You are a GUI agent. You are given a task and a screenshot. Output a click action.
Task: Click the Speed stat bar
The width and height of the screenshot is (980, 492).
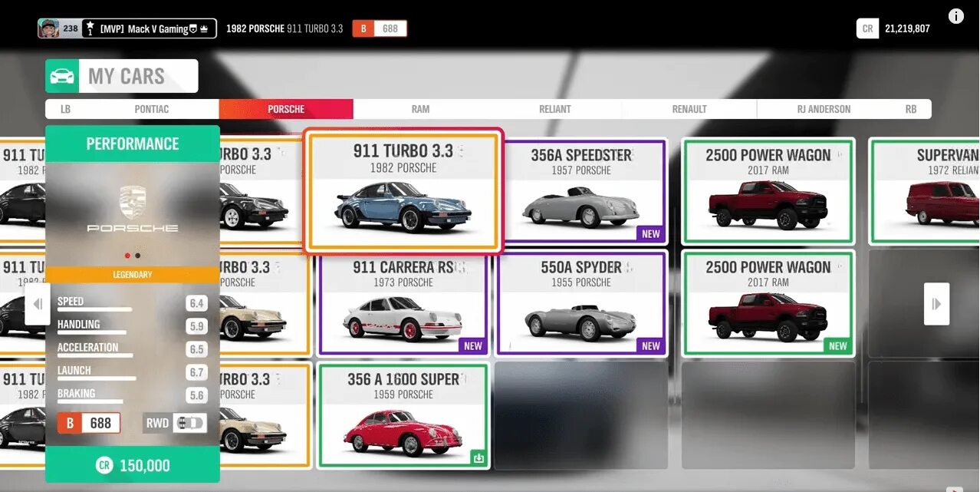[94, 309]
